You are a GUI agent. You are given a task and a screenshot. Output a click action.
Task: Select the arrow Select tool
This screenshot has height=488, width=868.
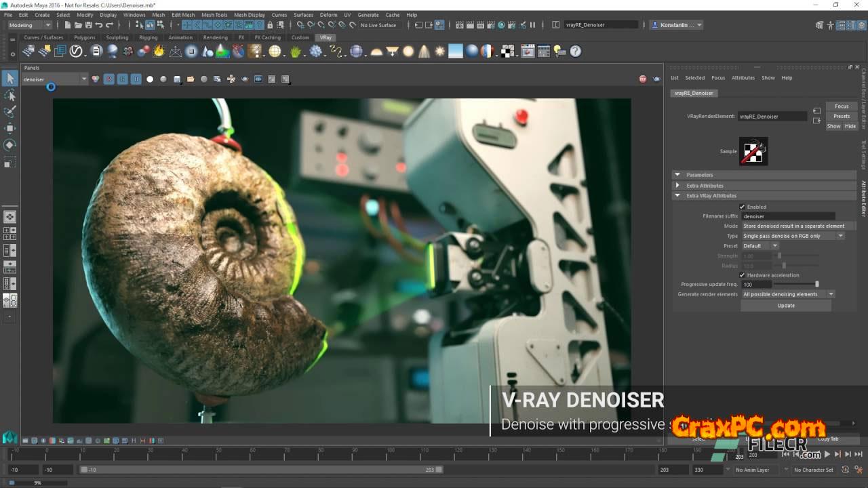tap(10, 79)
